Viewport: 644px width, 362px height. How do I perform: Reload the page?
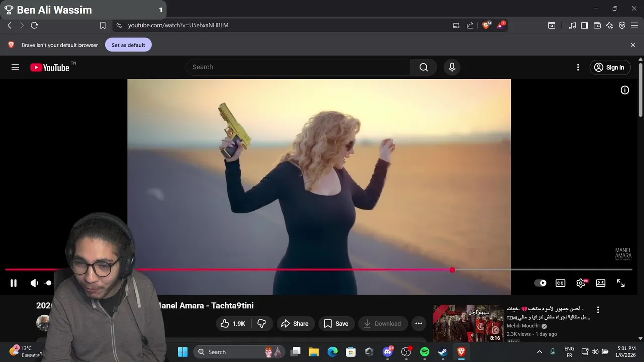pyautogui.click(x=34, y=25)
